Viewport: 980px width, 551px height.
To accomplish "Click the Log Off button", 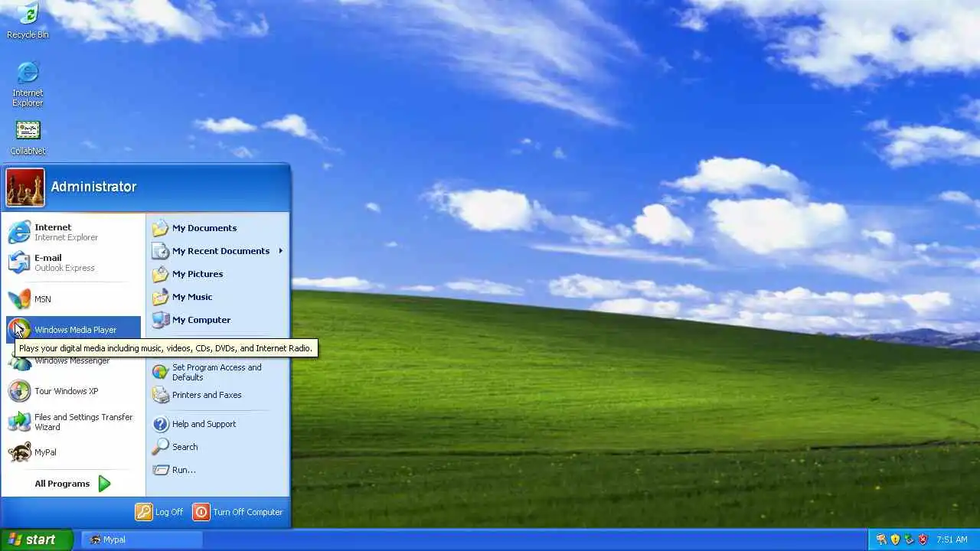I will [x=159, y=512].
